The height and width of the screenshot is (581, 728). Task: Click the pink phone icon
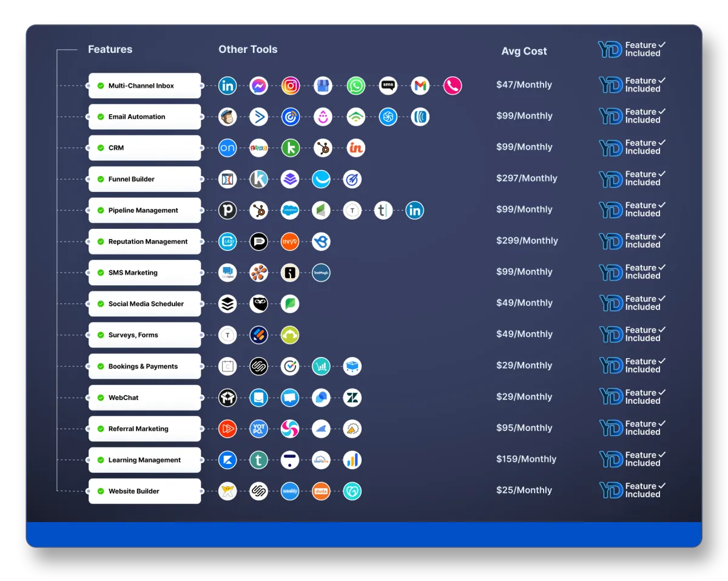pos(453,86)
